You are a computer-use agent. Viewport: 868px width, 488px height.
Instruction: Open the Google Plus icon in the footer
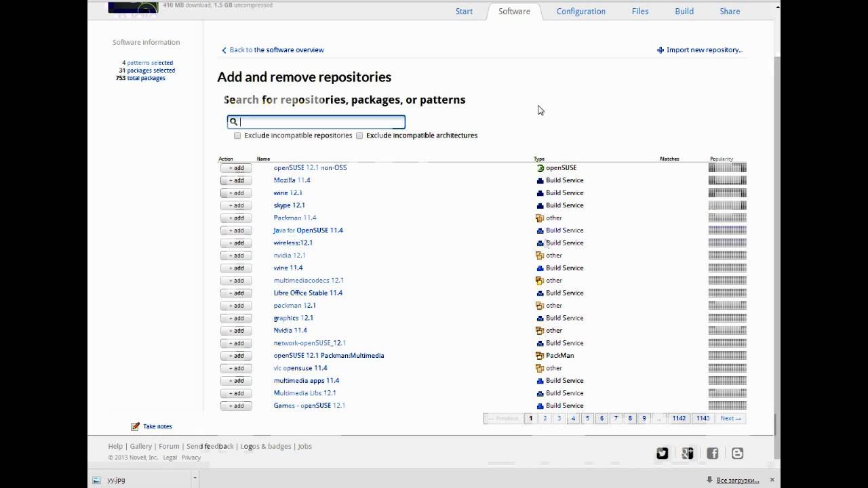(688, 453)
